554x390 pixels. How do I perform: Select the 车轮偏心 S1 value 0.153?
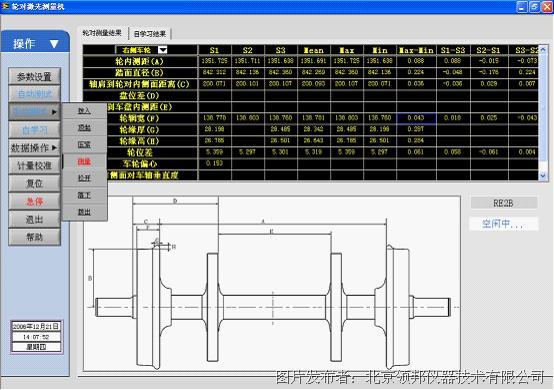(214, 163)
